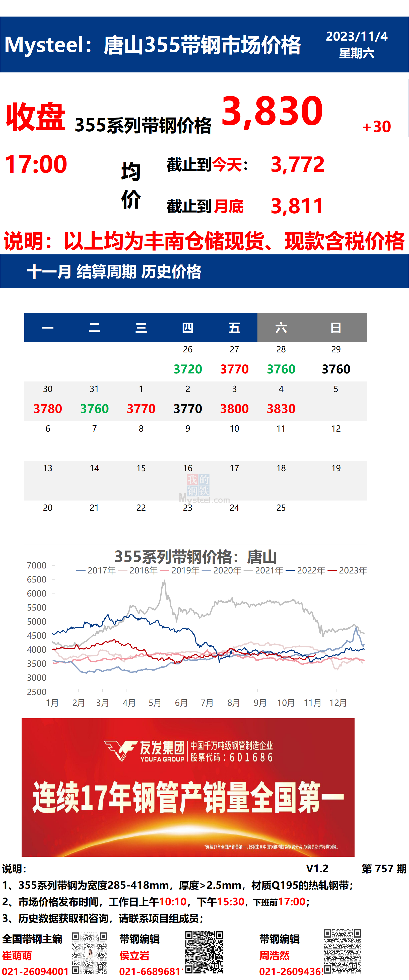
Task: Open the 连续17年钢管产销量全国第一 ad banner
Action: (188, 787)
